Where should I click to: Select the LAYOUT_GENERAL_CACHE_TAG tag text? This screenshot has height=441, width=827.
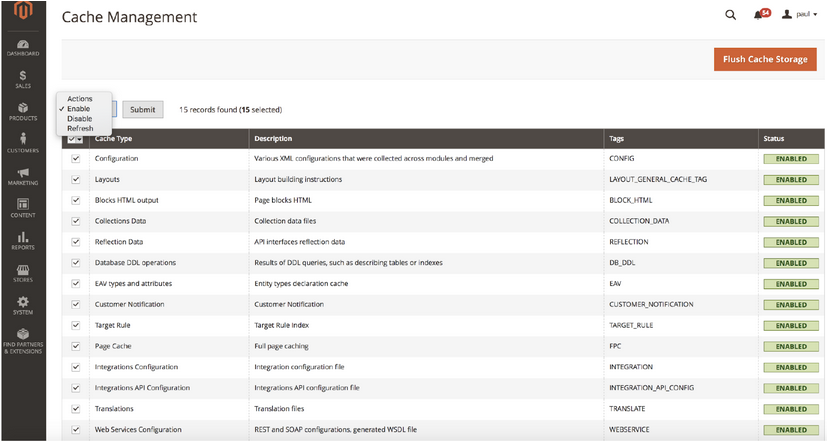tap(658, 179)
